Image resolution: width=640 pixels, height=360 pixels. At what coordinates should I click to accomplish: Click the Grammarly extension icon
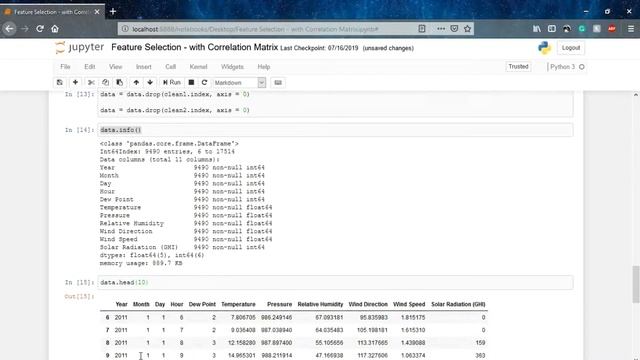point(582,29)
